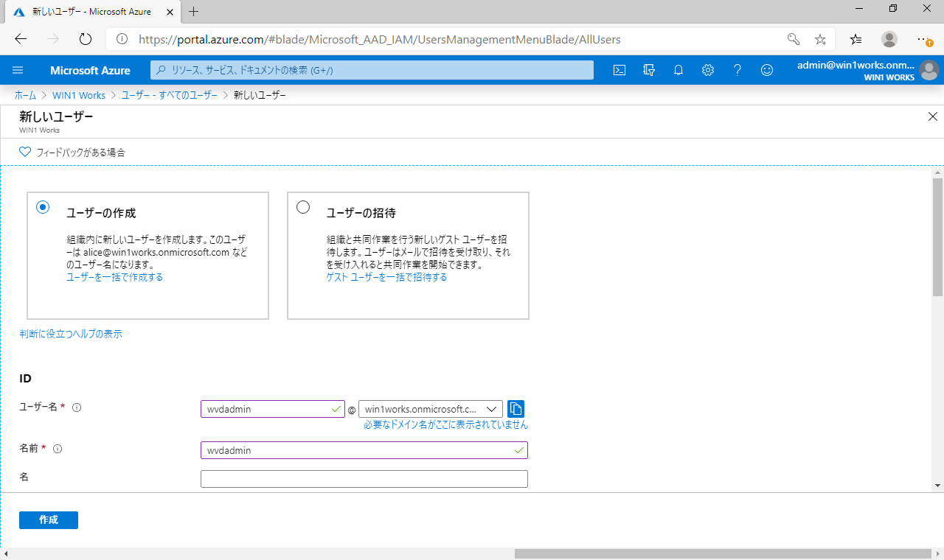Click the horizontal scrollbar left arrow
Viewport: 944px width, 560px height.
[x=5, y=553]
